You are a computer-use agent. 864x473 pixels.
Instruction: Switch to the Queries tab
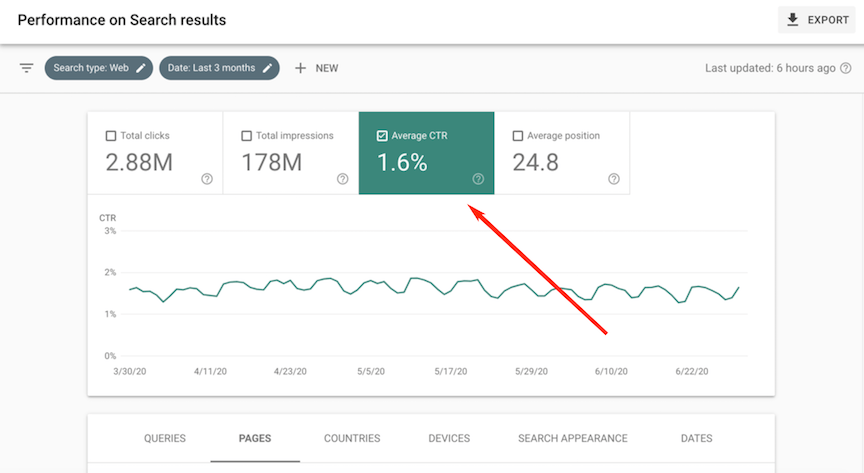click(164, 438)
